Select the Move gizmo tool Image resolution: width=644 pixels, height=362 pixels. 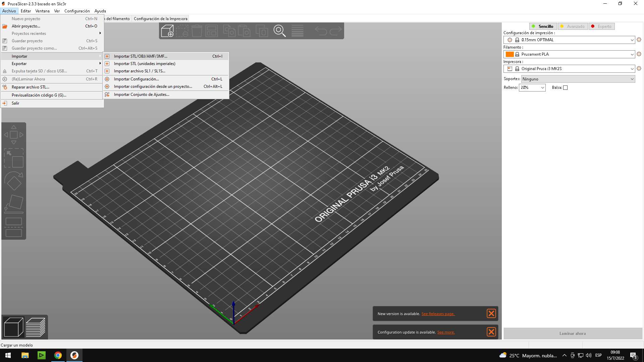click(x=14, y=135)
